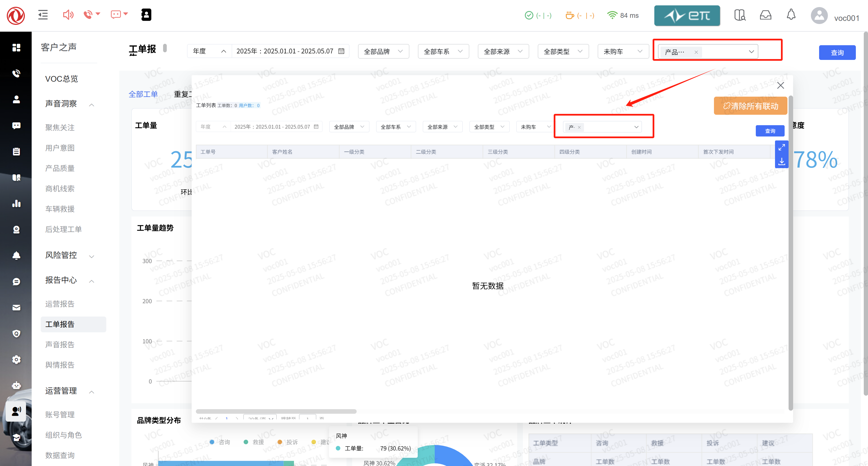
Task: Open the dialog date range picker field
Action: [276, 127]
